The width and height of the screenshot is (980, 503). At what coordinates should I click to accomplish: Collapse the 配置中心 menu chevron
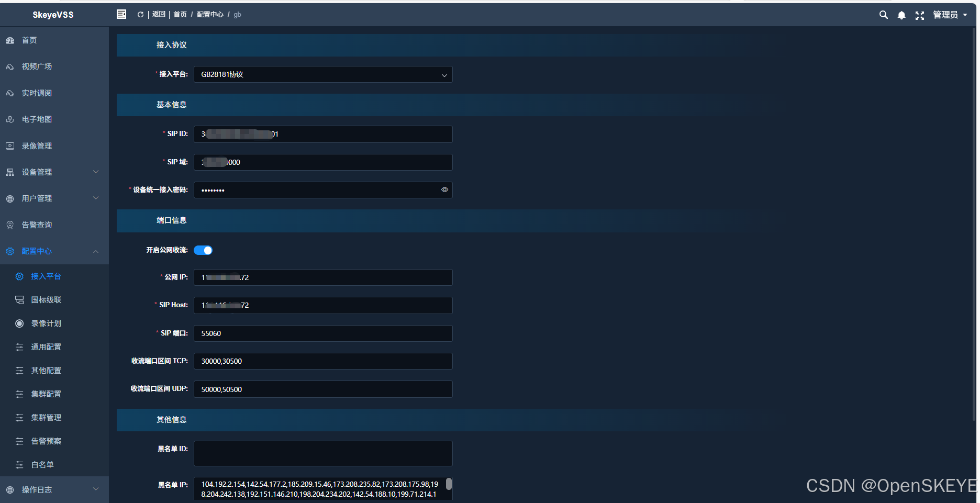point(96,251)
